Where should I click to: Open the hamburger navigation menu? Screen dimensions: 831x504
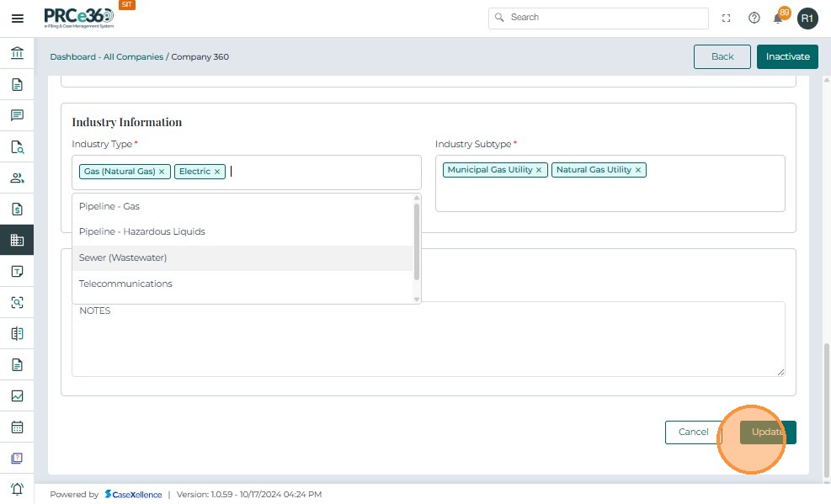[17, 18]
